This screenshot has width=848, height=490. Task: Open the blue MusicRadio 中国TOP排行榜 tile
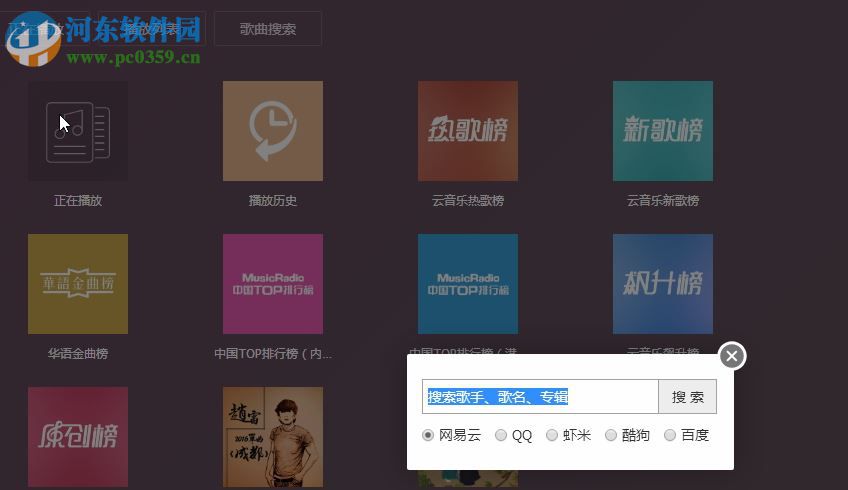(468, 284)
